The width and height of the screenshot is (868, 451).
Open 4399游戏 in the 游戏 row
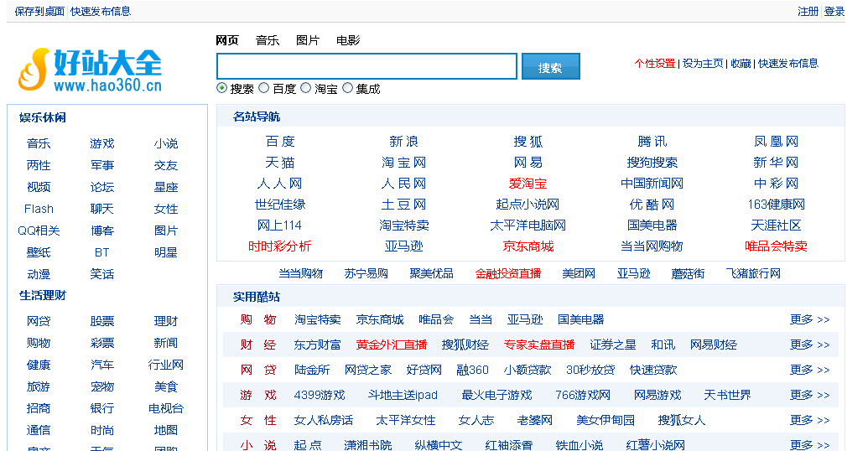click(x=320, y=395)
